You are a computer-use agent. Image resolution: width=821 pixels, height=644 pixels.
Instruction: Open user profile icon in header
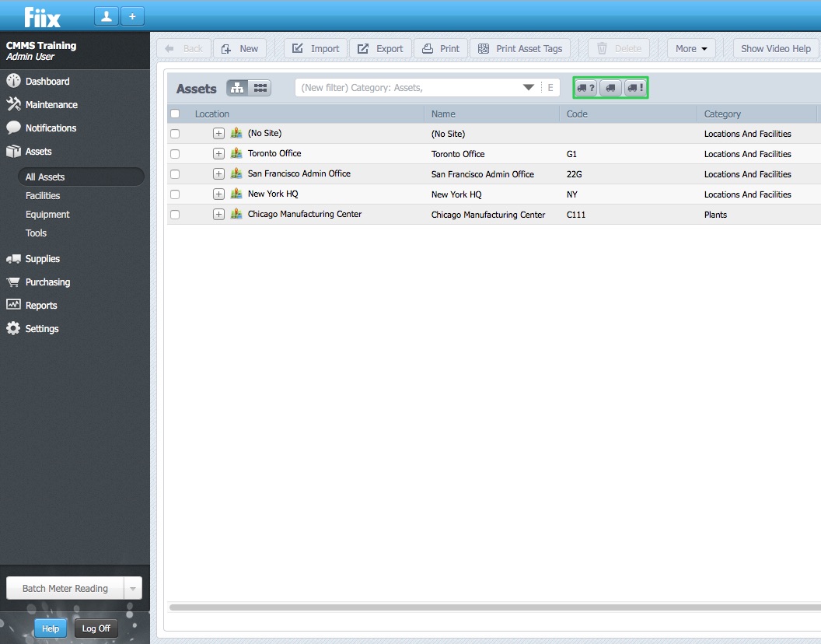pyautogui.click(x=107, y=16)
